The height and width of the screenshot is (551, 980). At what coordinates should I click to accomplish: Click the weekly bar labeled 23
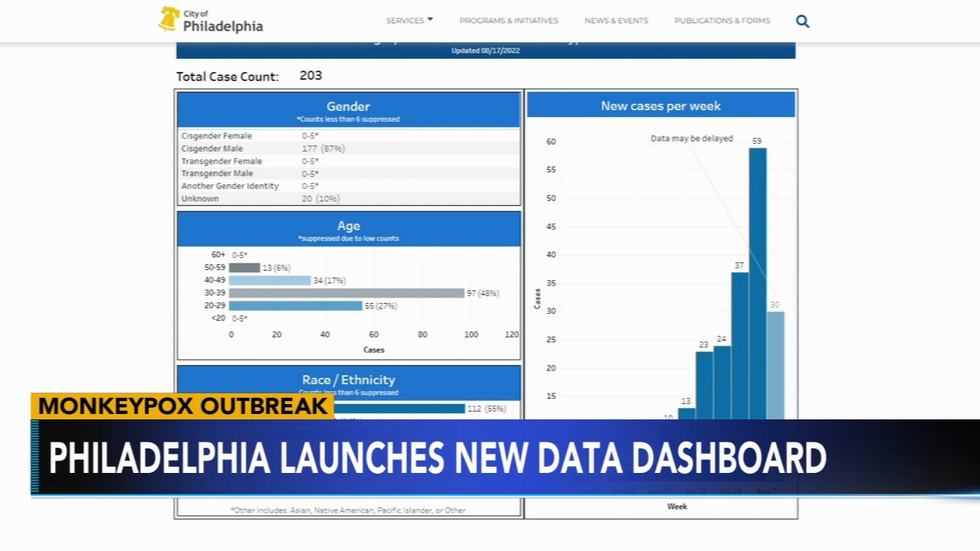[x=704, y=386]
